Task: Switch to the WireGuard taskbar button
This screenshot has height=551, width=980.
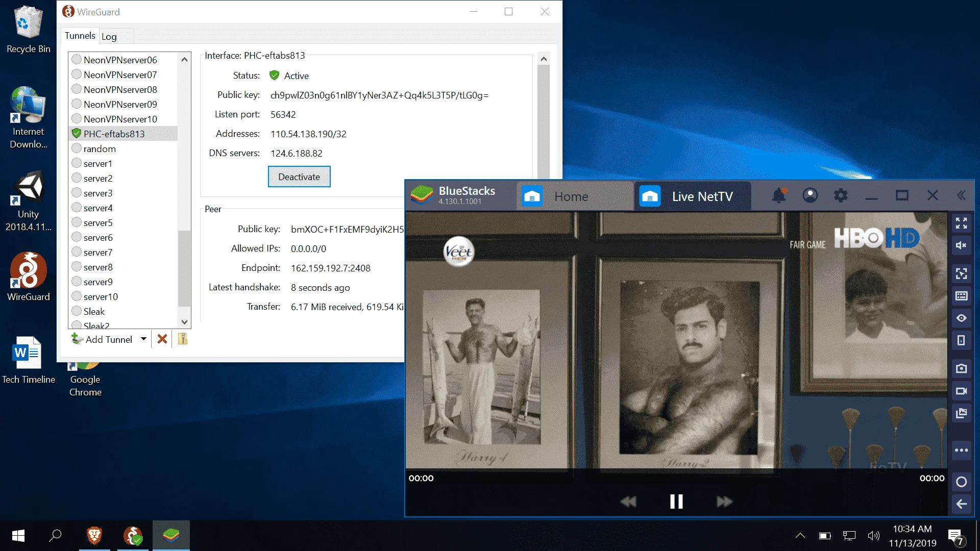Action: coord(133,536)
